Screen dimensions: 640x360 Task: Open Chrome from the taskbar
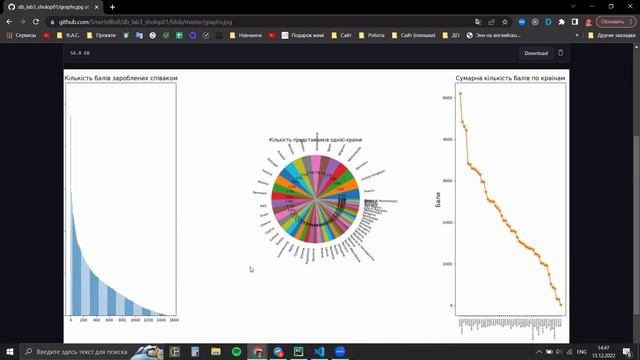(258, 351)
